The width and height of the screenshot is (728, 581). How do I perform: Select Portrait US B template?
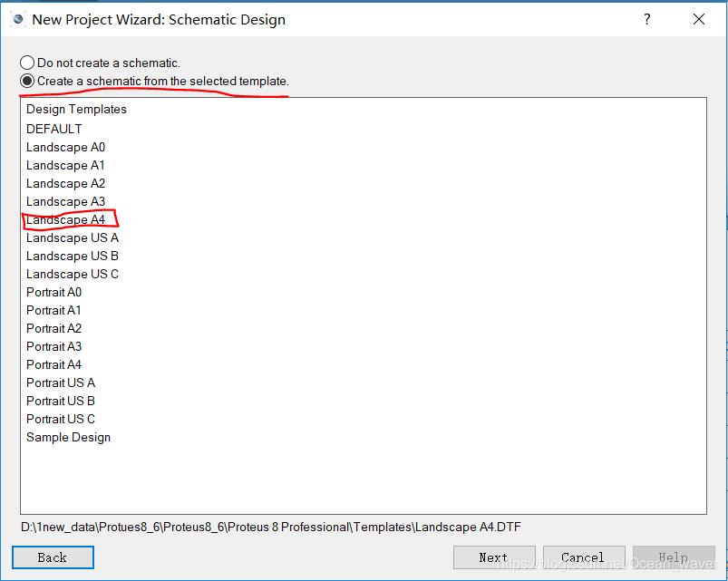61,401
